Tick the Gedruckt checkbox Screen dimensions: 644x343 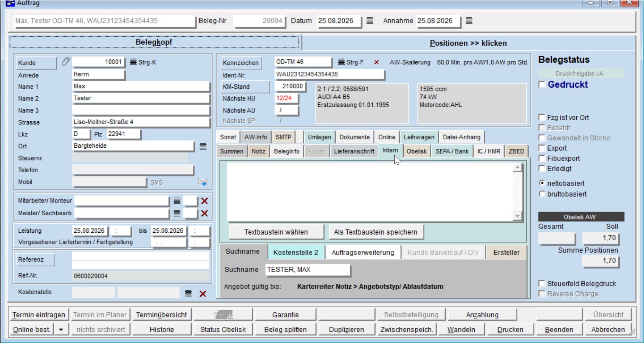pyautogui.click(x=542, y=85)
